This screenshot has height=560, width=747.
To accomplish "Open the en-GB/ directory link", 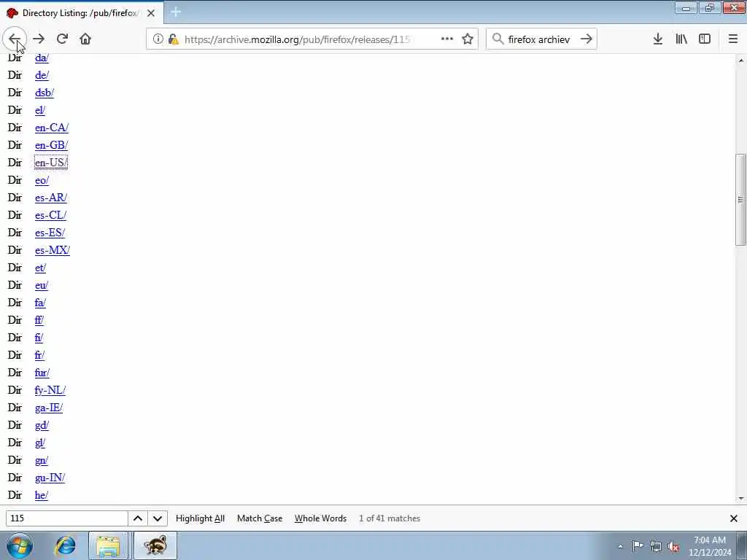I will tap(52, 145).
